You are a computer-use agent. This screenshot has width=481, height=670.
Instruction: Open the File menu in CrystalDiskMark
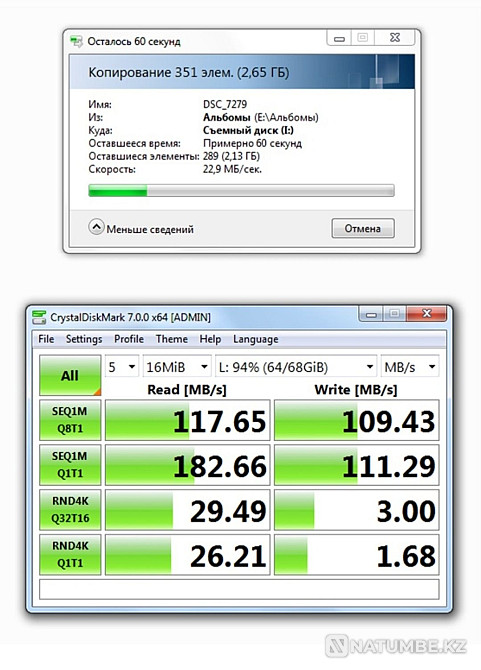[x=46, y=339]
